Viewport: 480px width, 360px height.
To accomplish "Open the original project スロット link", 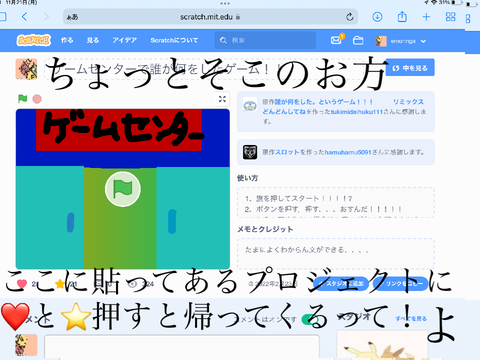I will point(287,152).
